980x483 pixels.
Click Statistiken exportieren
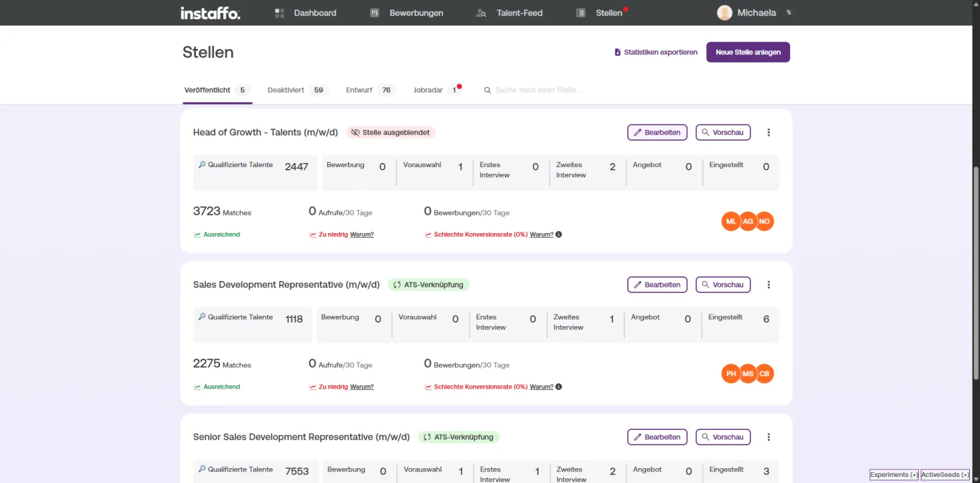[x=656, y=52]
